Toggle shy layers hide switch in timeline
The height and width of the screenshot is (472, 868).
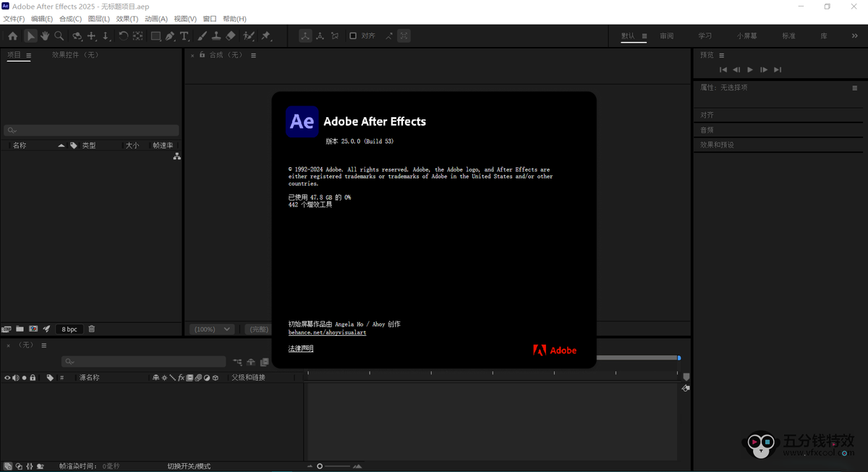tap(251, 362)
